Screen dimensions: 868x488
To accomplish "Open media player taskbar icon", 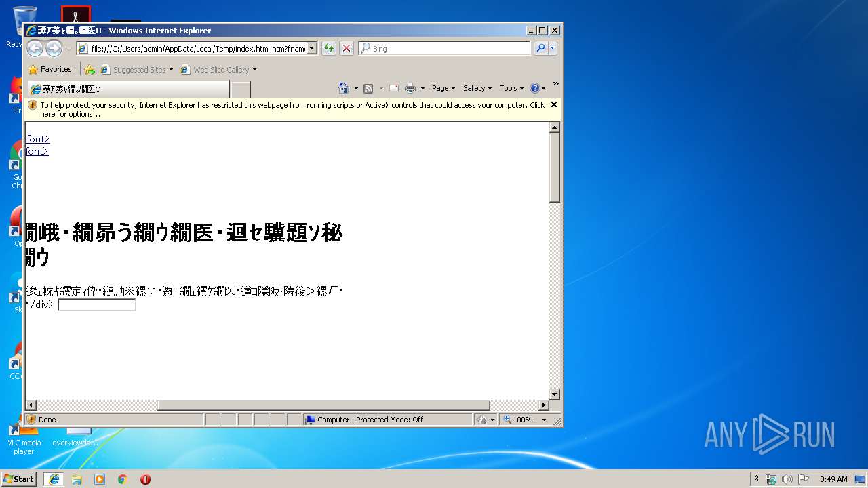I will click(100, 479).
